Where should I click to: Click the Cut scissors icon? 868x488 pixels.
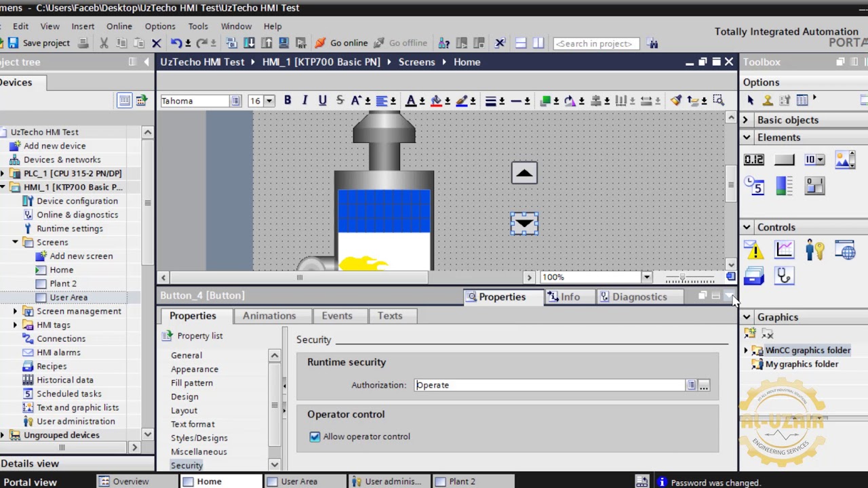(104, 43)
